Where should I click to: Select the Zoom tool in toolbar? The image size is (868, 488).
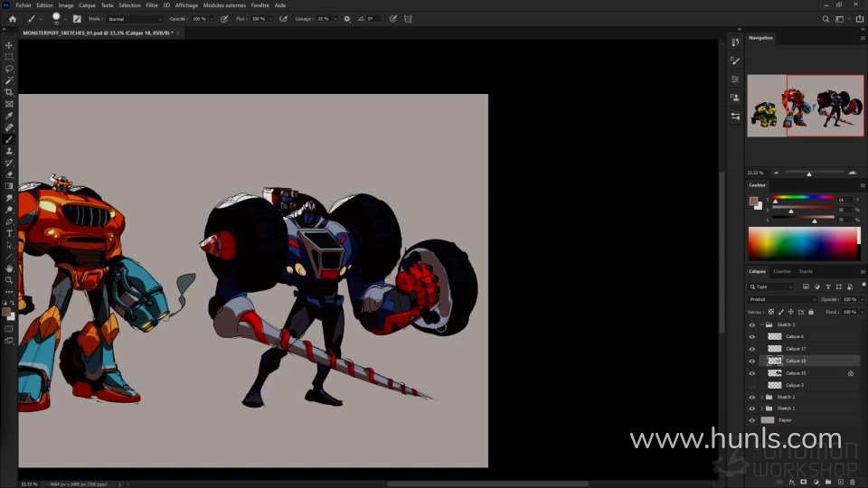(x=9, y=280)
